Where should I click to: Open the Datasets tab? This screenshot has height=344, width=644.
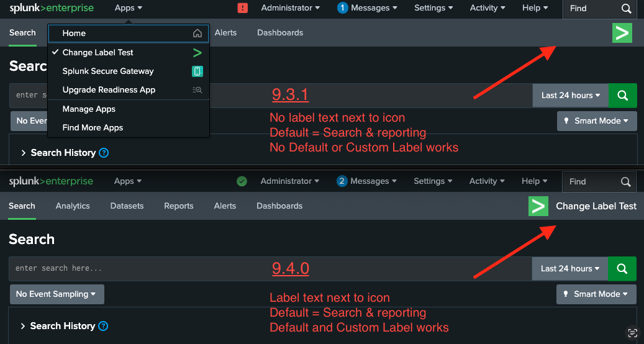(x=127, y=206)
